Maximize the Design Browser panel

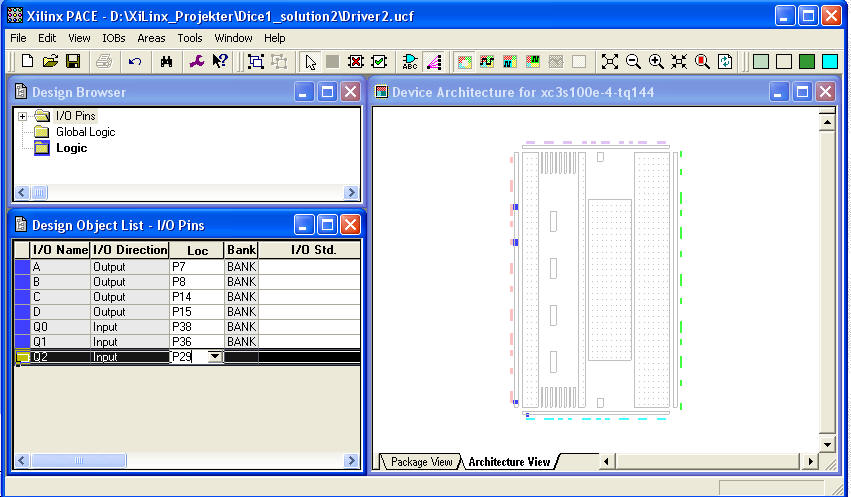327,92
